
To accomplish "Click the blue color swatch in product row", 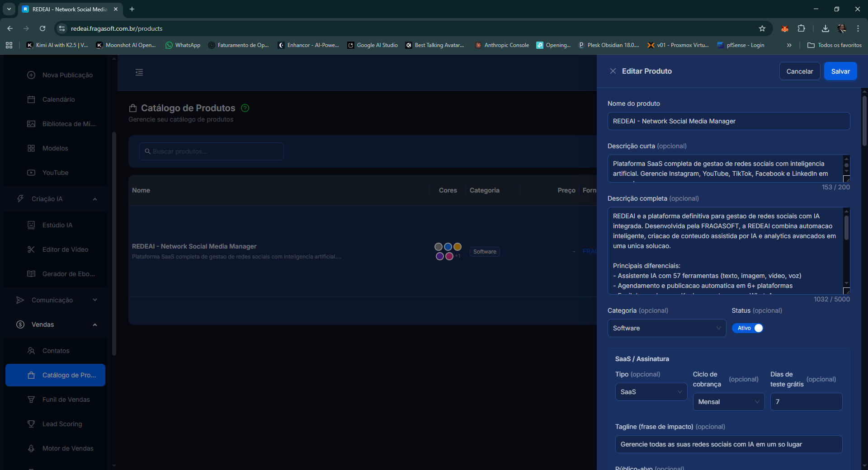I will point(448,247).
